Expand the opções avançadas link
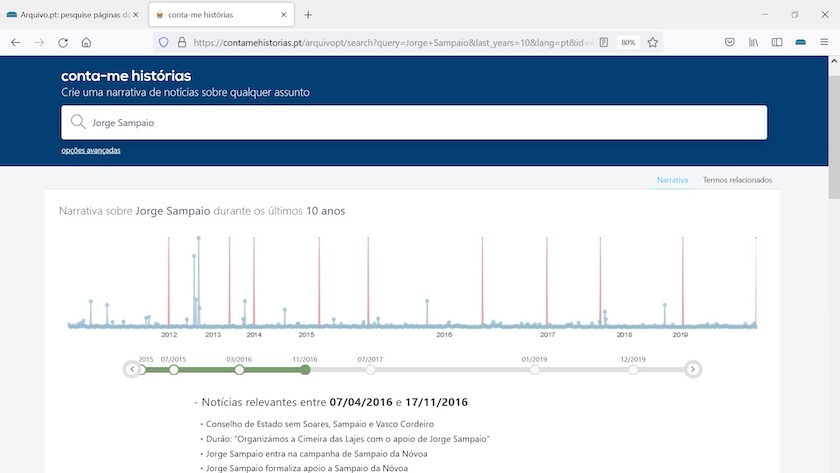Screen dimensions: 840x473 tap(91, 151)
